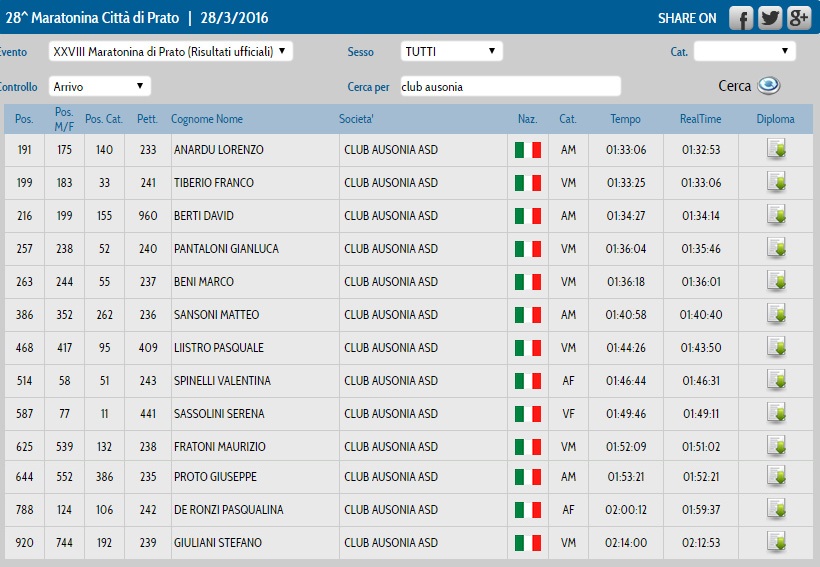The image size is (820, 567).
Task: Sort by Pos. Cat. column header
Action: click(104, 119)
